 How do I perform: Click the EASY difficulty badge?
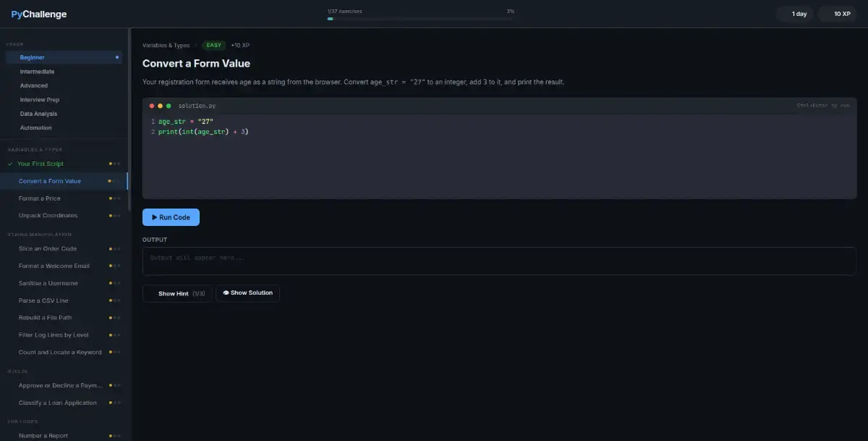tap(214, 45)
